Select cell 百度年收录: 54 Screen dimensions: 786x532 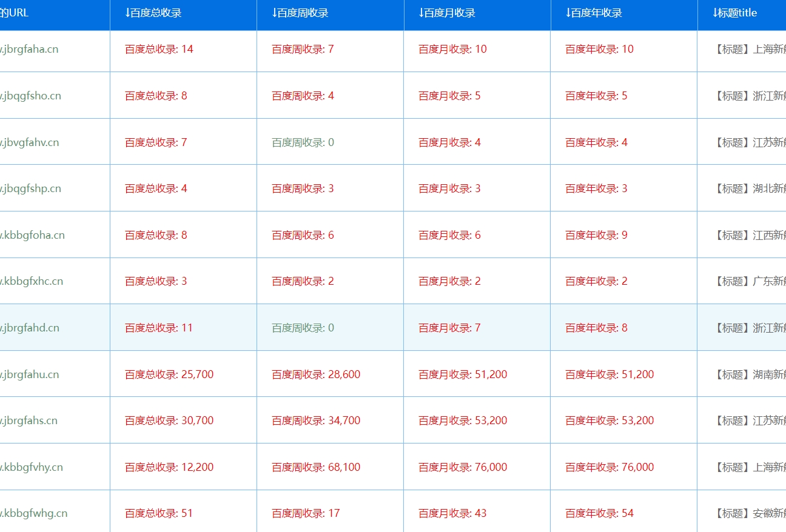599,513
